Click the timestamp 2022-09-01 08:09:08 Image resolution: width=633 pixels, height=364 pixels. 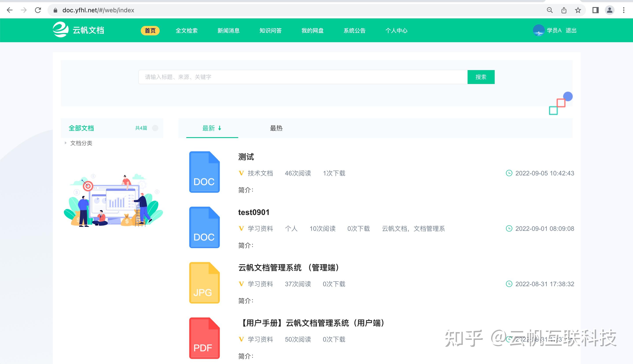545,229
